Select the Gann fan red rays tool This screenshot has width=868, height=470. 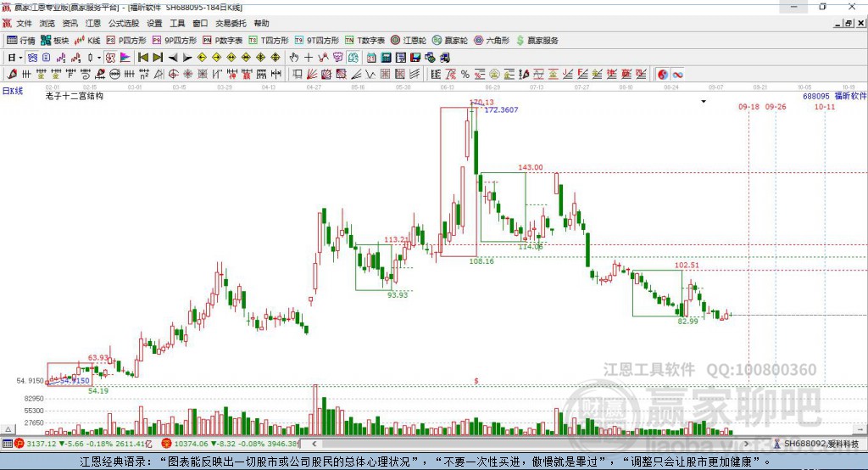coord(312,74)
